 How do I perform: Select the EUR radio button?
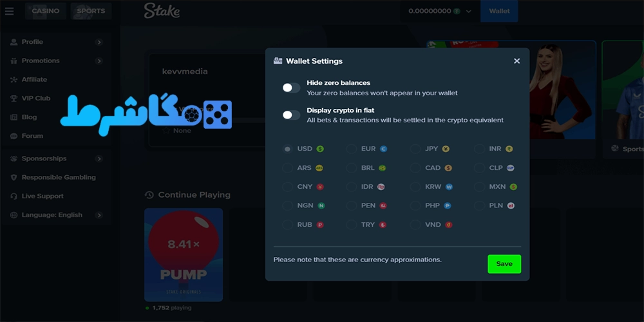(x=351, y=149)
